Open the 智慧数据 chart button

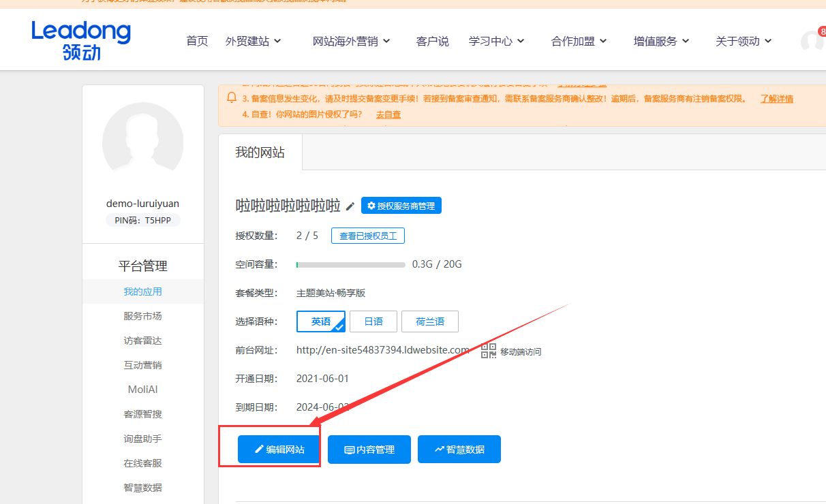click(x=459, y=450)
